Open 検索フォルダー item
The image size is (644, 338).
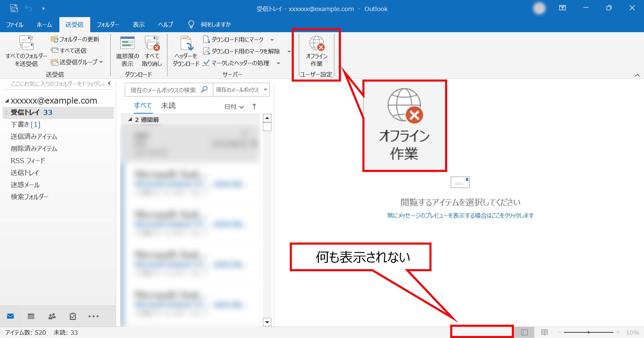(x=30, y=197)
